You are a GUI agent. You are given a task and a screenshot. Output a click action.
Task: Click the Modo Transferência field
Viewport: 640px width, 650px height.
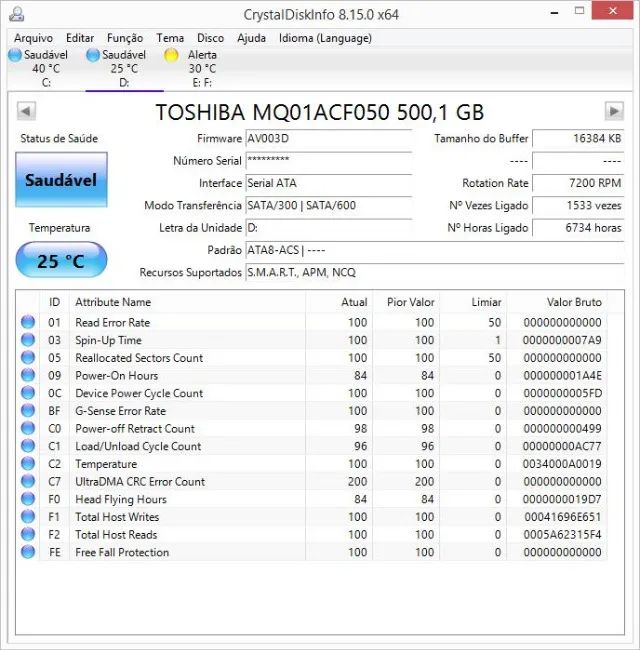(329, 206)
